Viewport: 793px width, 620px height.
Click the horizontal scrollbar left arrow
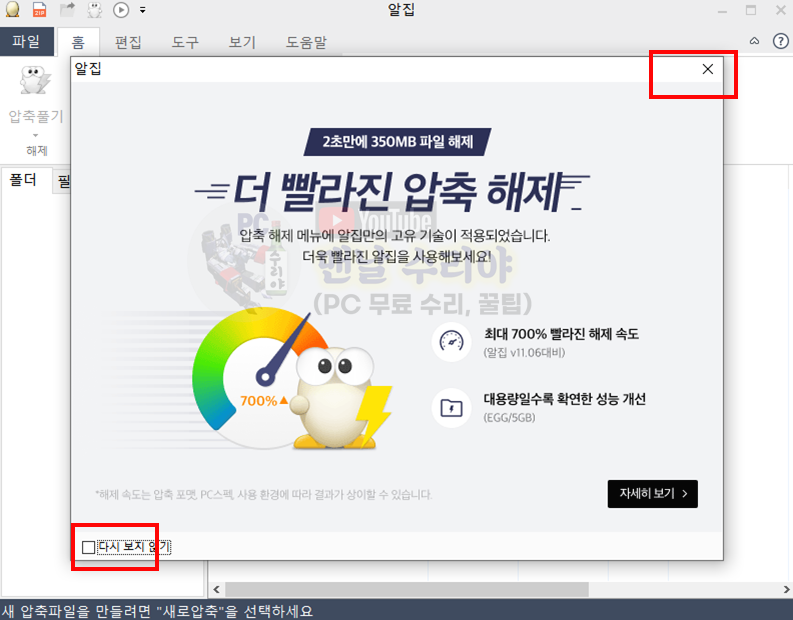point(216,589)
